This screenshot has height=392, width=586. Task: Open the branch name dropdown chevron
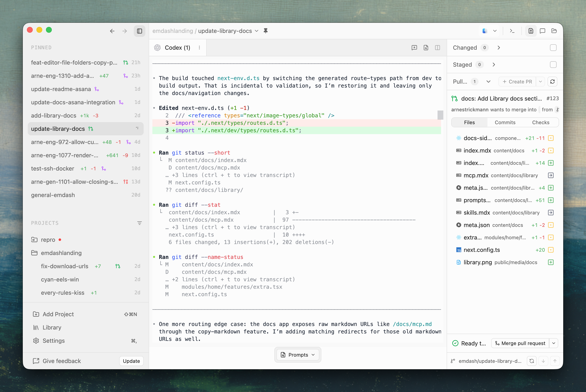pyautogui.click(x=257, y=31)
